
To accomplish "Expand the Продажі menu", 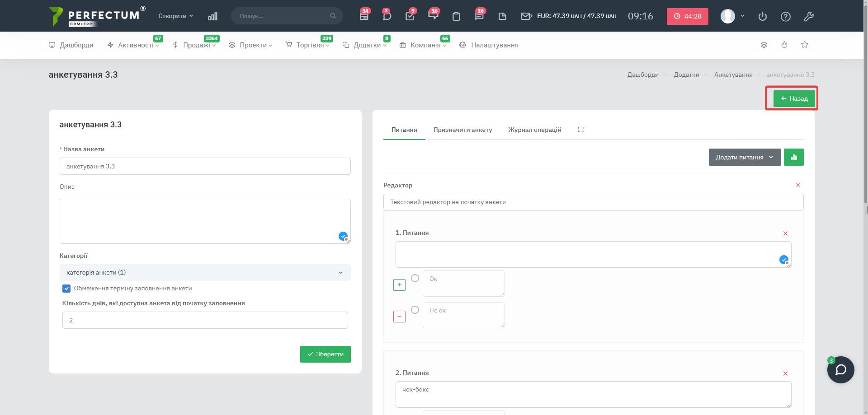I will (x=194, y=45).
